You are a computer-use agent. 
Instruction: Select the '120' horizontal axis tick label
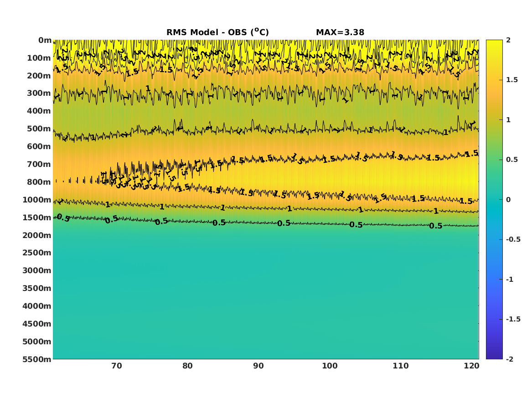(471, 366)
